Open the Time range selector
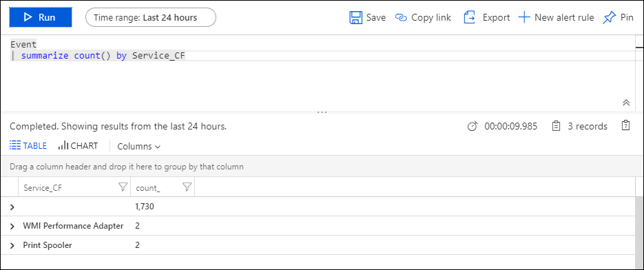 tap(150, 18)
